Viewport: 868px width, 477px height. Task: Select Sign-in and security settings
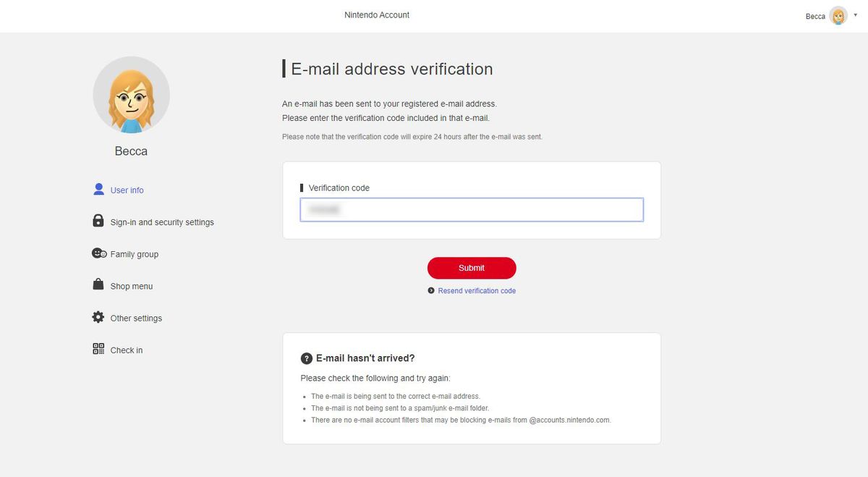[162, 221]
